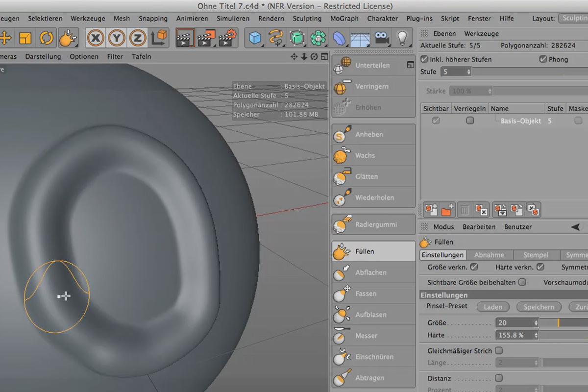The image size is (588, 392).
Task: Activate the Abflachen tool
Action: [x=373, y=272]
